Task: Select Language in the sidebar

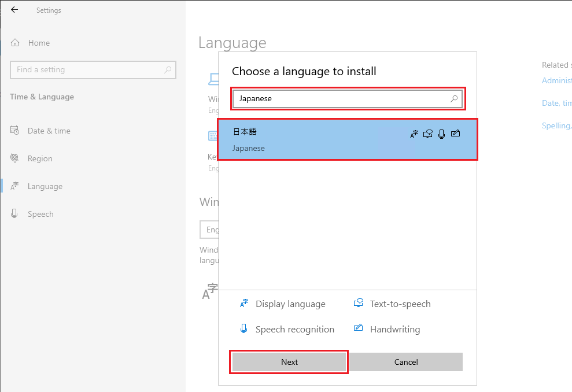Action: pyautogui.click(x=45, y=186)
